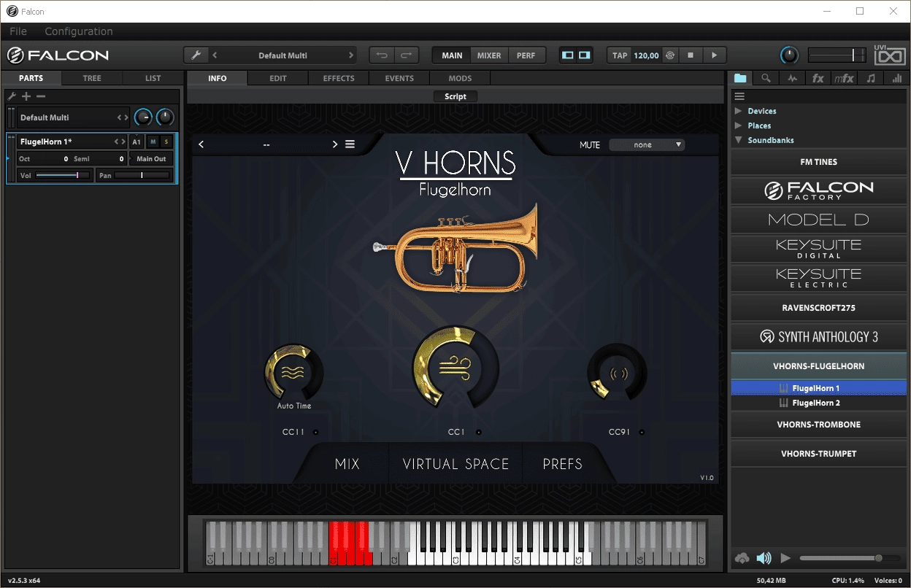Open the Main Out output selector
This screenshot has height=588, width=911.
(x=151, y=158)
